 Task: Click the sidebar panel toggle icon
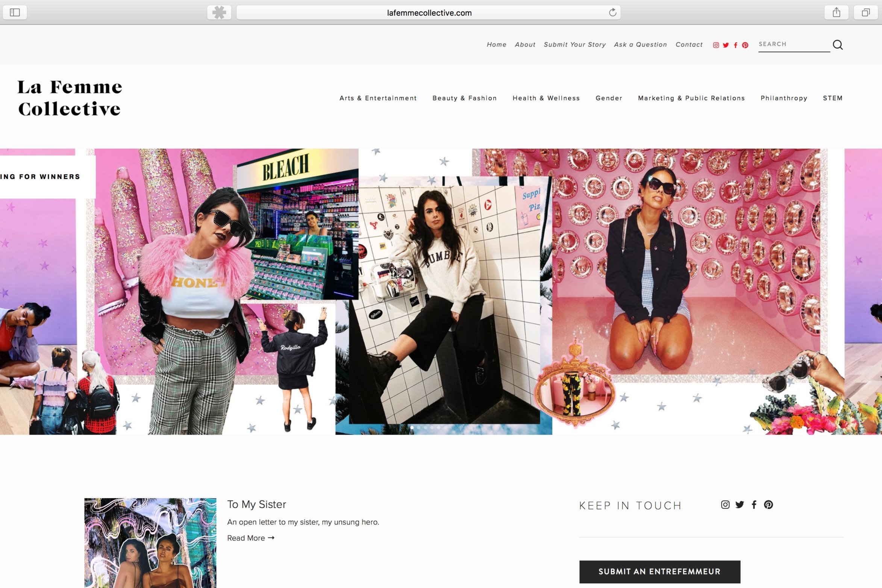coord(14,12)
